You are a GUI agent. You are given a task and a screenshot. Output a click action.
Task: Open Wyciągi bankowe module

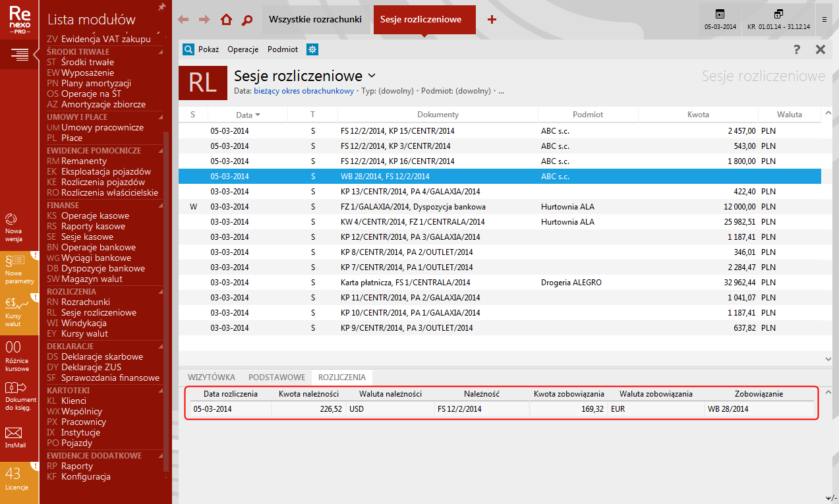pos(96,258)
